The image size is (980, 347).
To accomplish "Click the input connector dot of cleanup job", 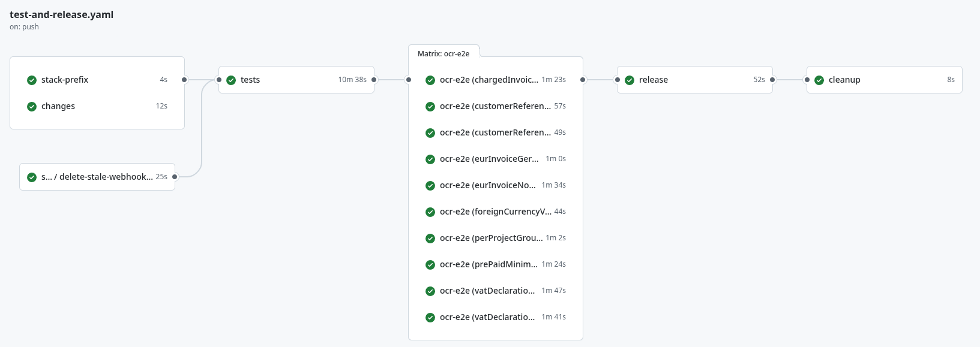I will [x=807, y=80].
